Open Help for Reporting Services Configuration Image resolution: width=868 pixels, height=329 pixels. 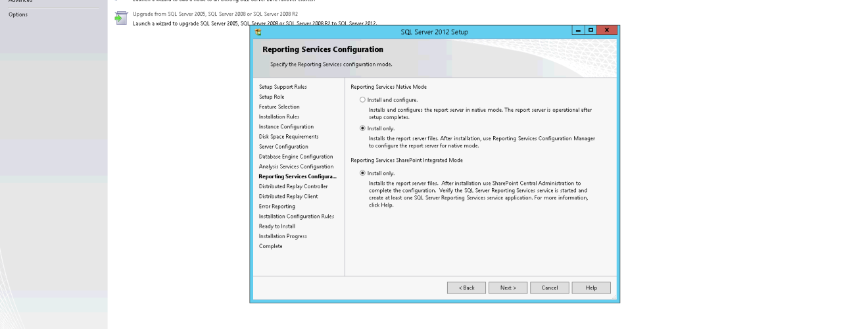click(591, 288)
